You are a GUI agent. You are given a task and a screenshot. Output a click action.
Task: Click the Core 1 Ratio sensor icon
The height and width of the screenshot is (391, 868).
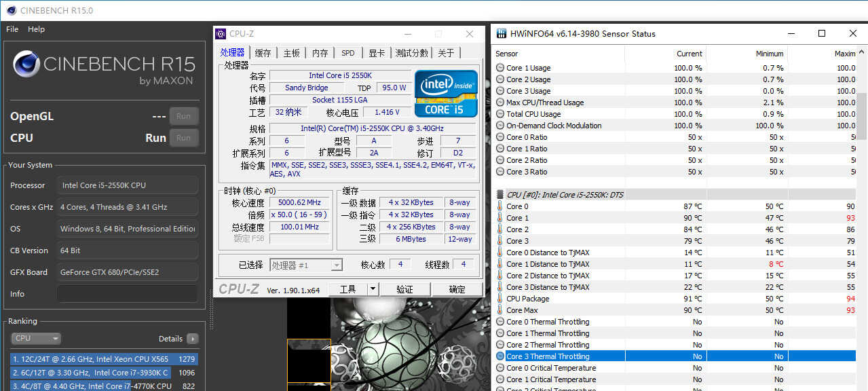500,149
